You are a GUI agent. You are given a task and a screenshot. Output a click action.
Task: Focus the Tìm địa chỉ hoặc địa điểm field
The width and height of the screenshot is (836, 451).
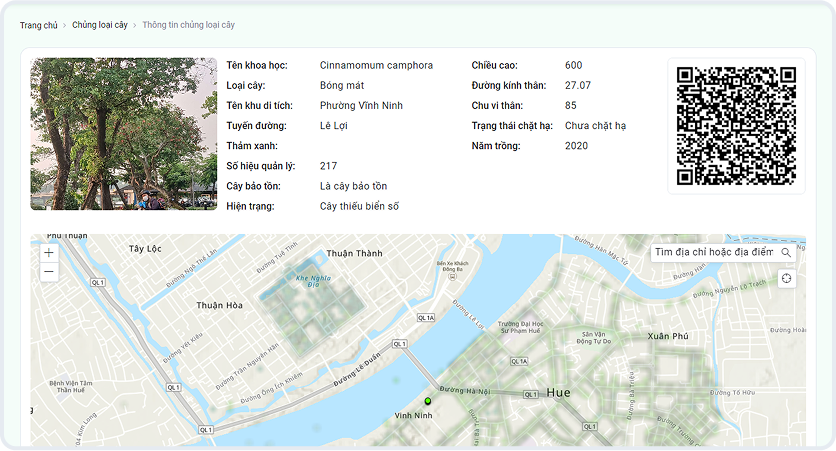(714, 252)
